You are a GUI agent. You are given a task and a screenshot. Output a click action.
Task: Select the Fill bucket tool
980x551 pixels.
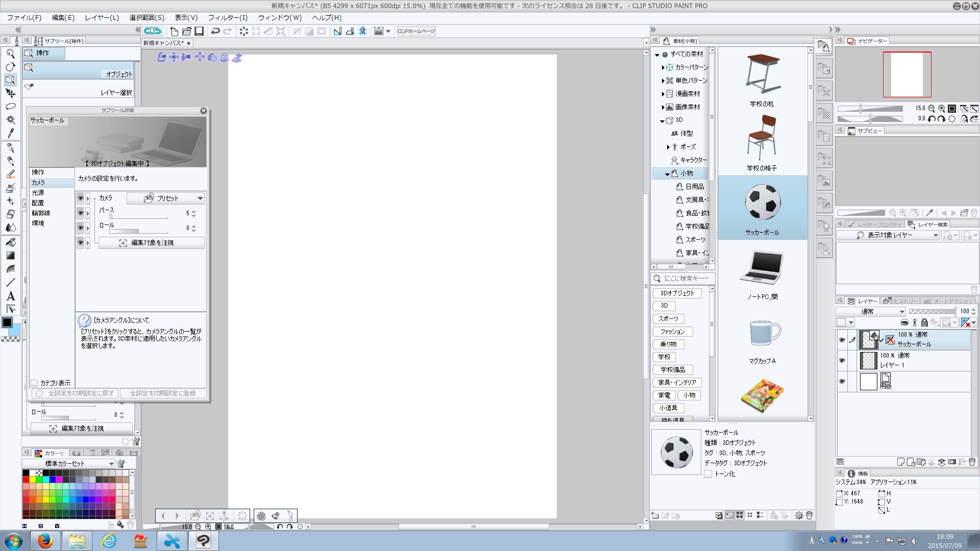coord(10,242)
